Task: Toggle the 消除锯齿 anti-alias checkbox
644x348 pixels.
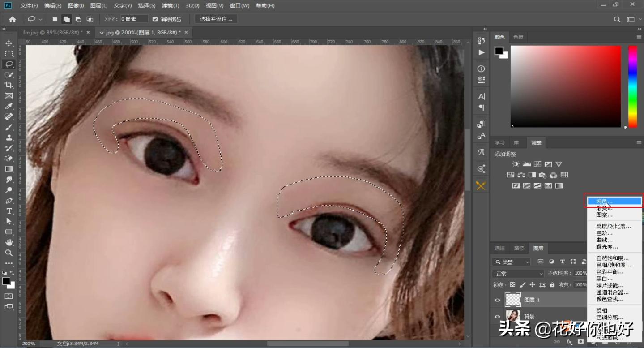Action: (x=155, y=19)
